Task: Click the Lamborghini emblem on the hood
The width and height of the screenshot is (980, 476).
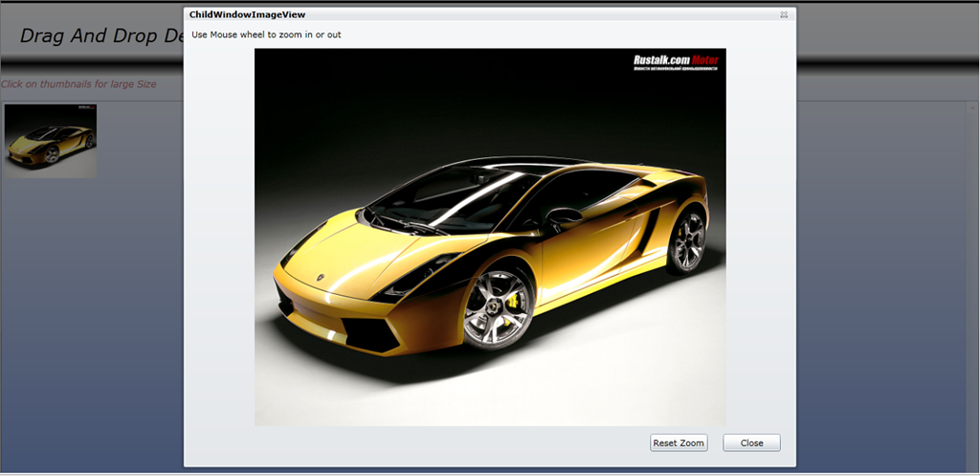Action: point(320,276)
